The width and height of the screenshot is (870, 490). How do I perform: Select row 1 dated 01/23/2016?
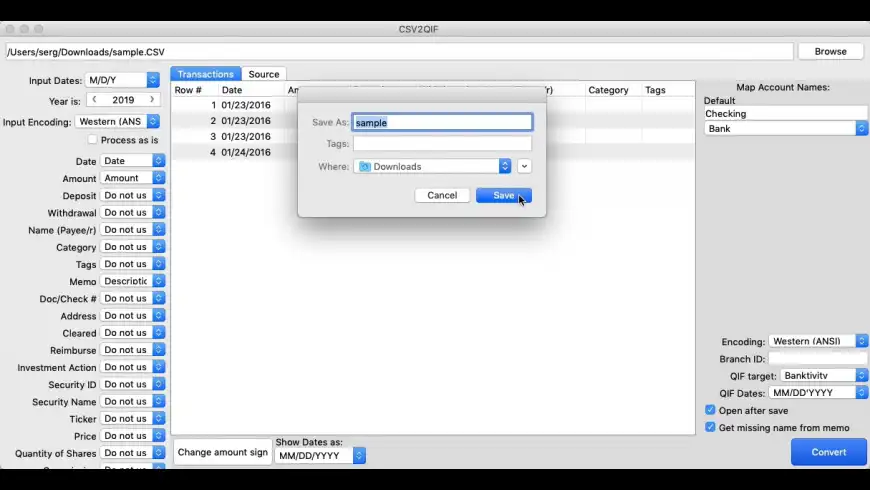click(x=432, y=105)
